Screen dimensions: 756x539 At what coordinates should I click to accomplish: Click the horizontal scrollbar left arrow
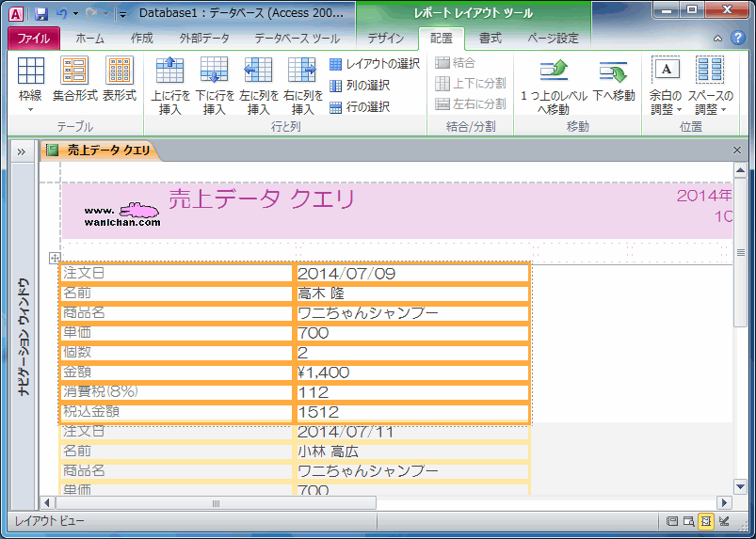click(x=47, y=503)
